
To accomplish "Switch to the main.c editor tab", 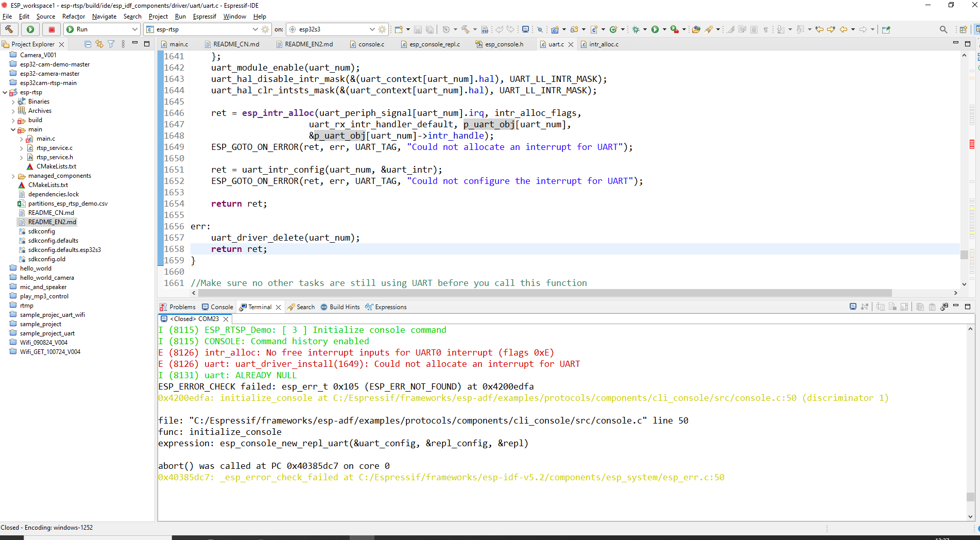I will [x=175, y=44].
